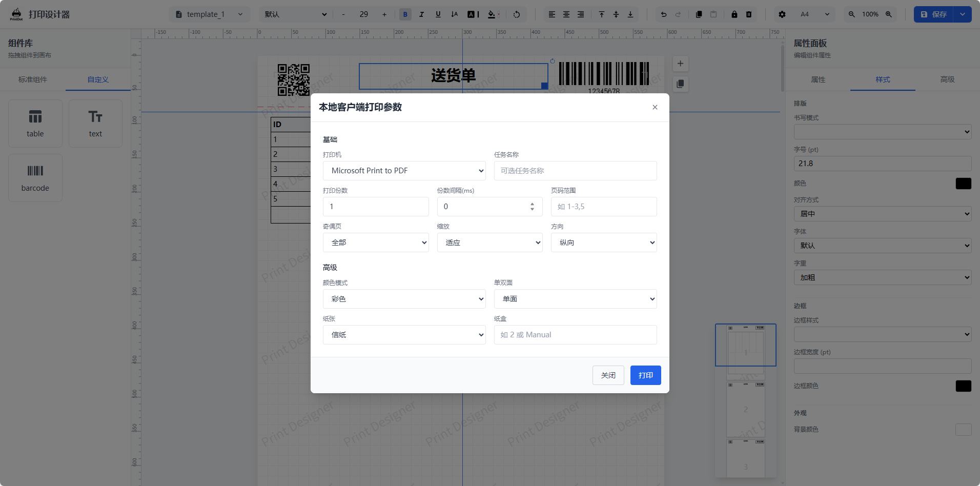This screenshot has height=486, width=980.
Task: Open the 奇偶页 全部 dropdown
Action: (376, 242)
